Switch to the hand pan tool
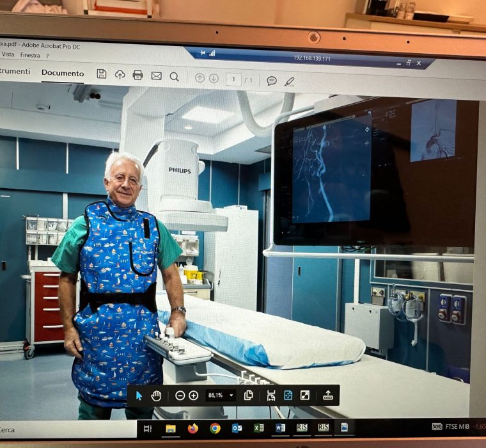Screen dimensions: 486x448 (156, 396)
